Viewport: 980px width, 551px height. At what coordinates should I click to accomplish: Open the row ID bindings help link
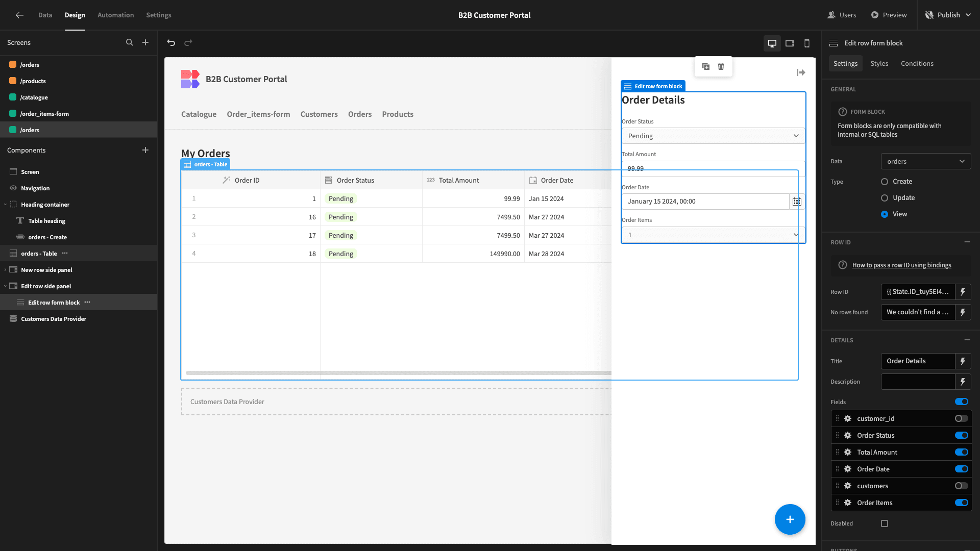pyautogui.click(x=901, y=265)
